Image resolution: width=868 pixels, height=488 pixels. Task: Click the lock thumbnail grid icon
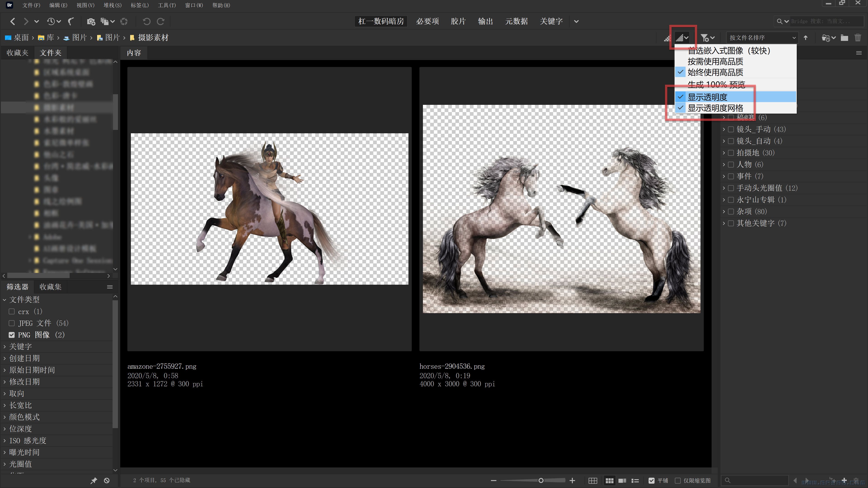(593, 481)
